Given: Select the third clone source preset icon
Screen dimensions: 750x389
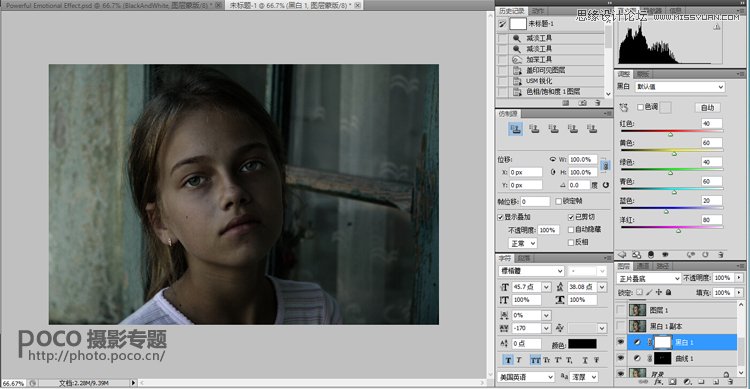Looking at the screenshot, I should pos(553,129).
